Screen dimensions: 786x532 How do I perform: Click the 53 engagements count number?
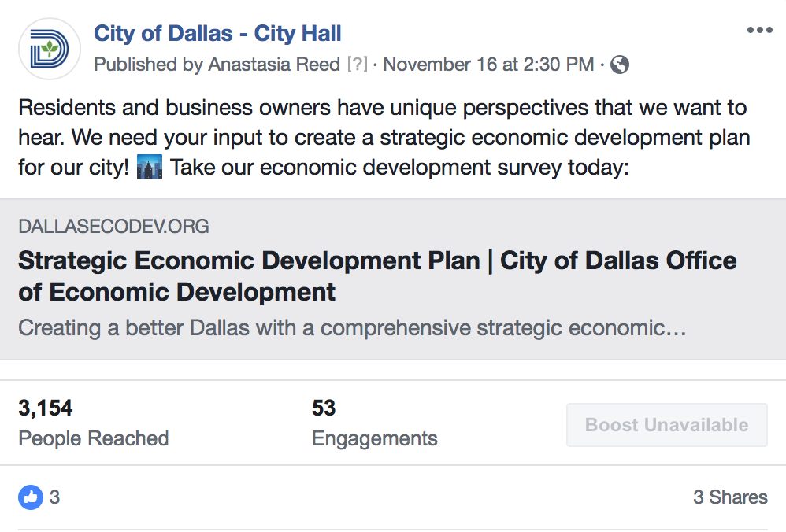tap(324, 408)
